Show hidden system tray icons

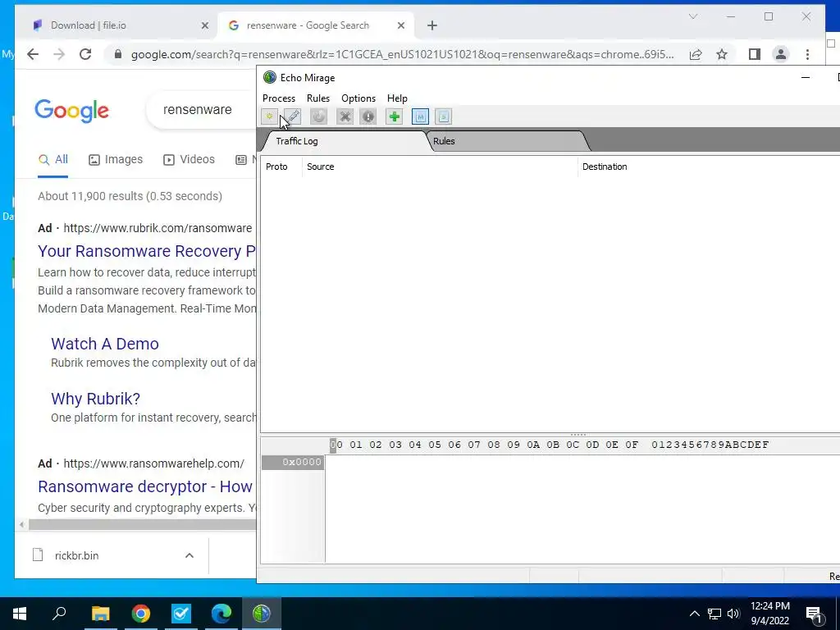694,614
